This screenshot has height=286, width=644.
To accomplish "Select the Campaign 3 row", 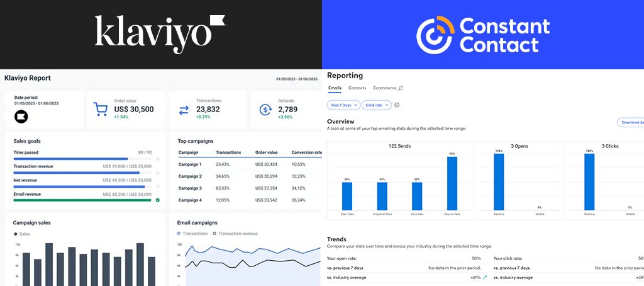I will pyautogui.click(x=250, y=188).
